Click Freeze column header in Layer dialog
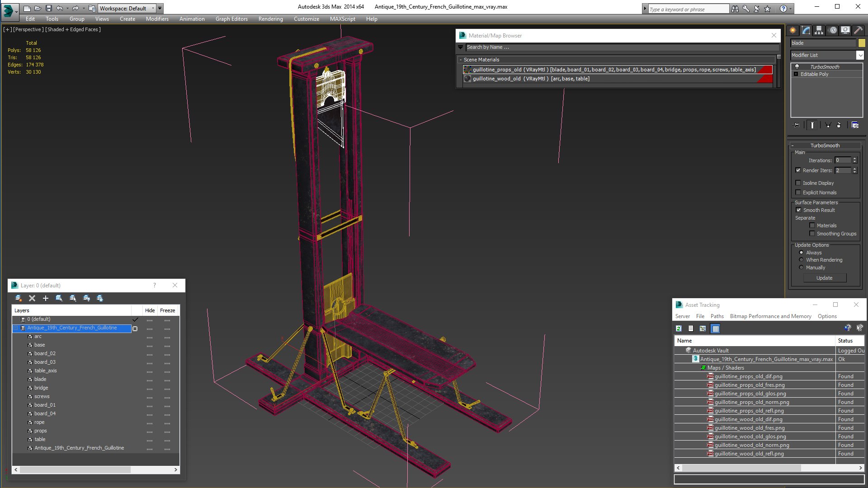The height and width of the screenshot is (488, 868). point(167,310)
